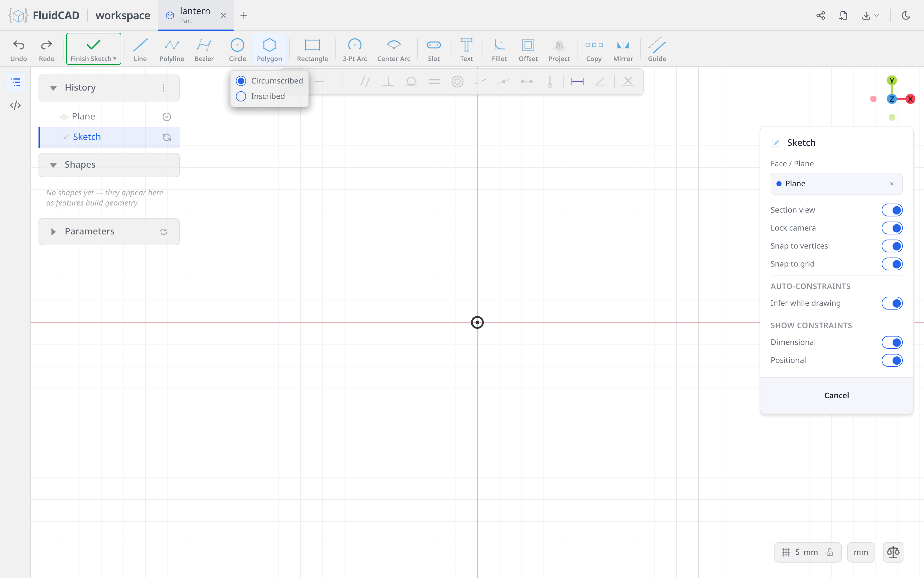Click the Undo arrow
The image size is (924, 578).
19,49
